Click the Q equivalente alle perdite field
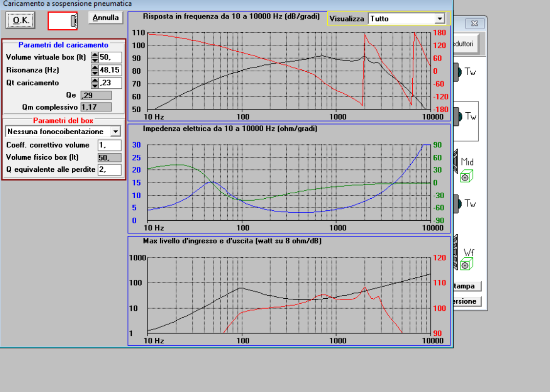 tap(109, 170)
